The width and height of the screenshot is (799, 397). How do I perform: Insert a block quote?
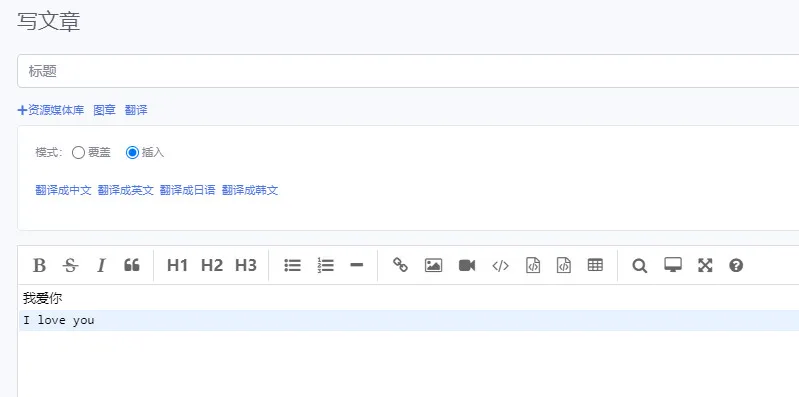click(x=131, y=265)
